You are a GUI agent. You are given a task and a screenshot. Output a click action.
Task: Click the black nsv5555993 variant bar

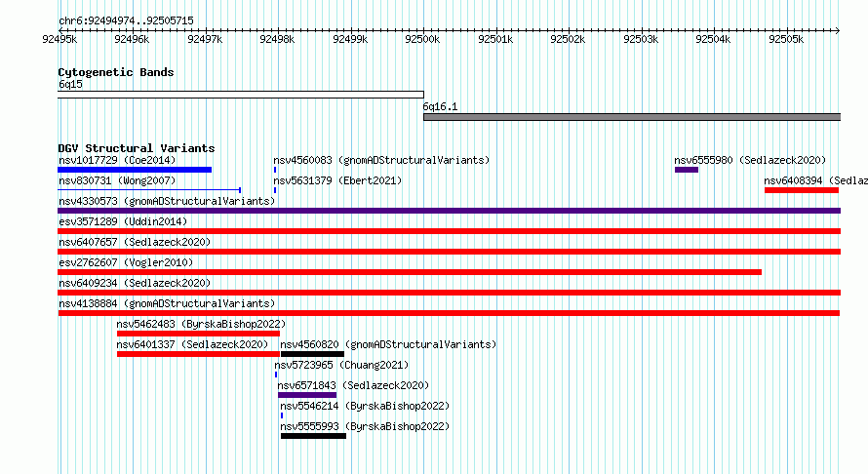coord(313,436)
